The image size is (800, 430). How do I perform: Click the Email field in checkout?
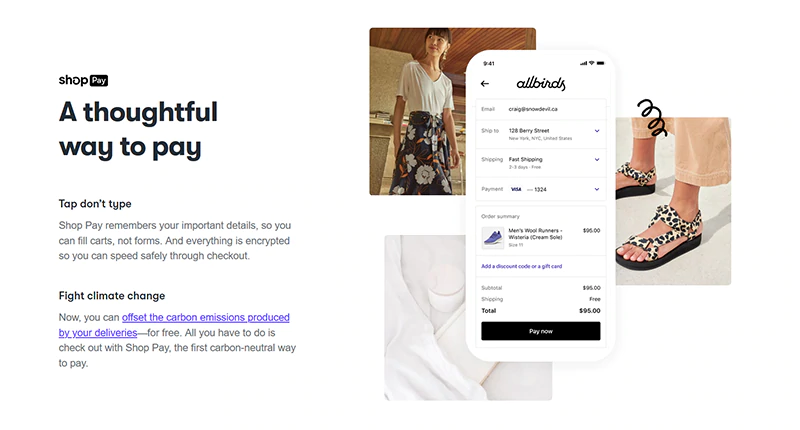pyautogui.click(x=540, y=108)
